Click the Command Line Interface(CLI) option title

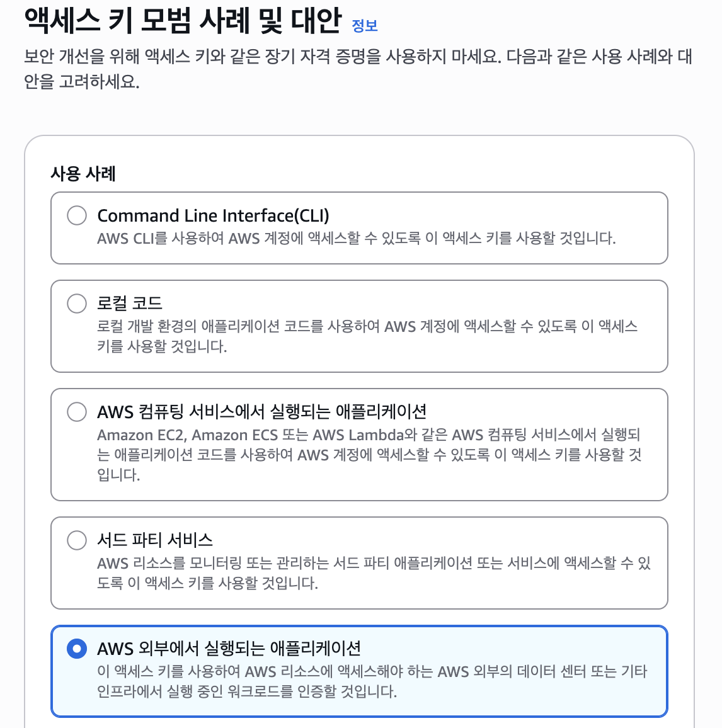coord(213,215)
